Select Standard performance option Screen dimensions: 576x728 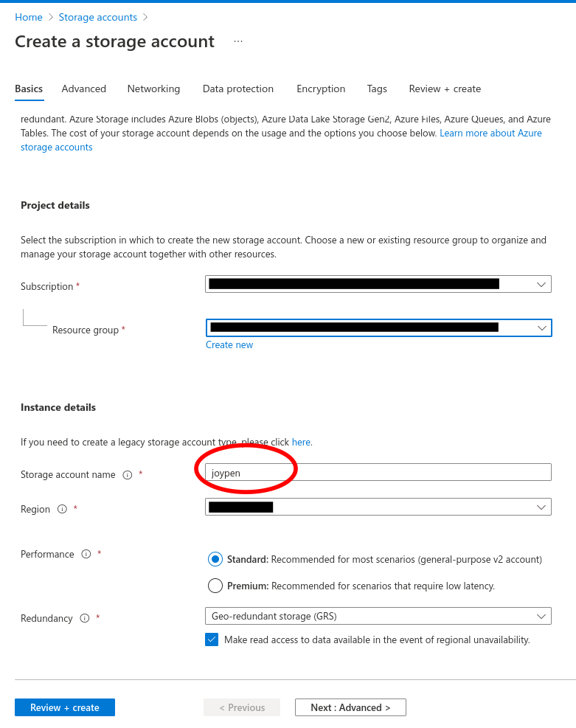pyautogui.click(x=215, y=560)
